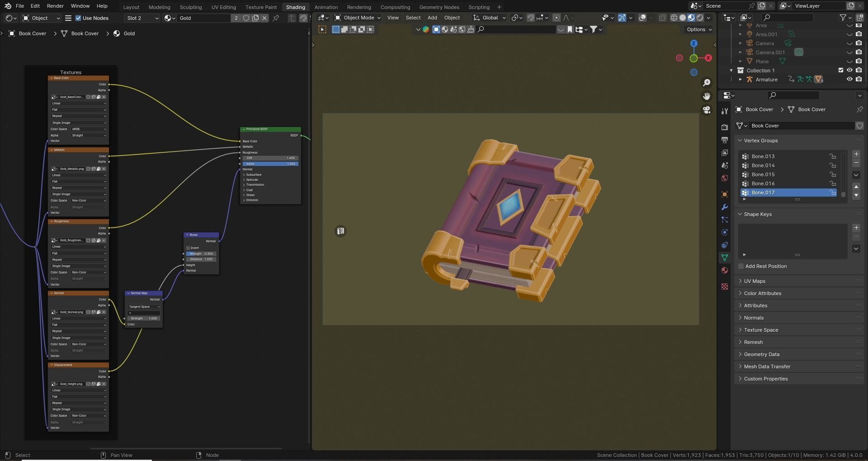868x461 pixels.
Task: Hide Collection 1 with its eye icon
Action: (x=849, y=71)
